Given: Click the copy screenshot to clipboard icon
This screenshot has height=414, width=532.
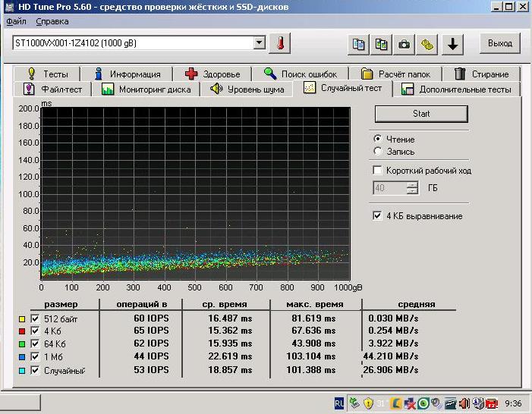Looking at the screenshot, I should [x=382, y=44].
